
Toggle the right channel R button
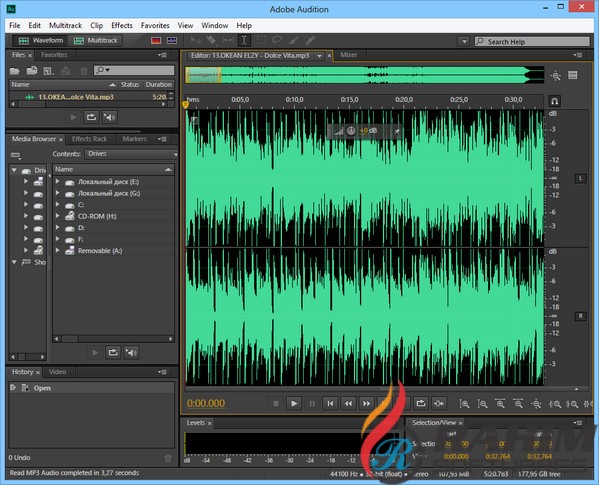tap(581, 316)
